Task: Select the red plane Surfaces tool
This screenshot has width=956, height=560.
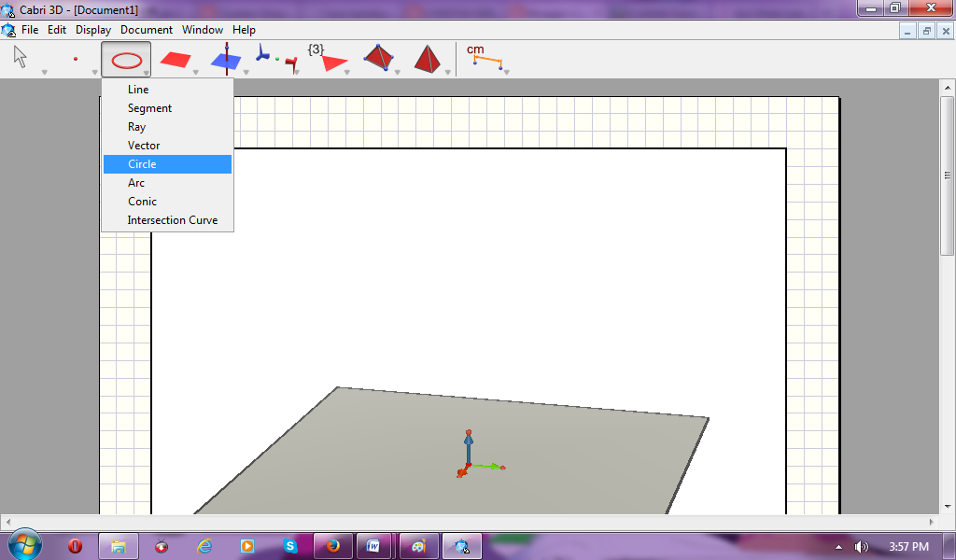Action: click(175, 58)
